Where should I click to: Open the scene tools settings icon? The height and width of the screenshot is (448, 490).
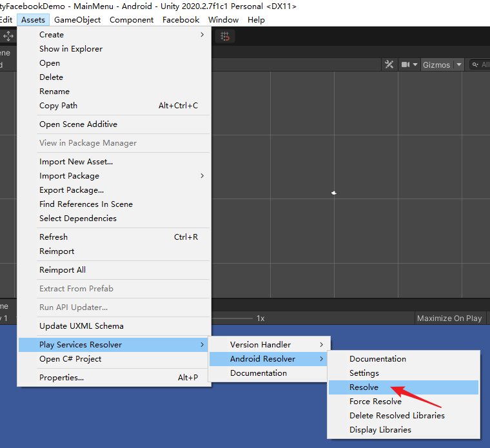[389, 64]
